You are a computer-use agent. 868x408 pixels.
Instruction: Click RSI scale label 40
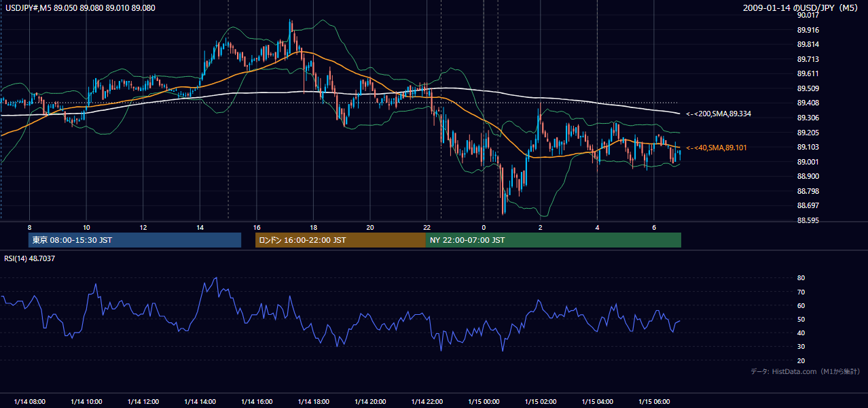[x=801, y=333]
